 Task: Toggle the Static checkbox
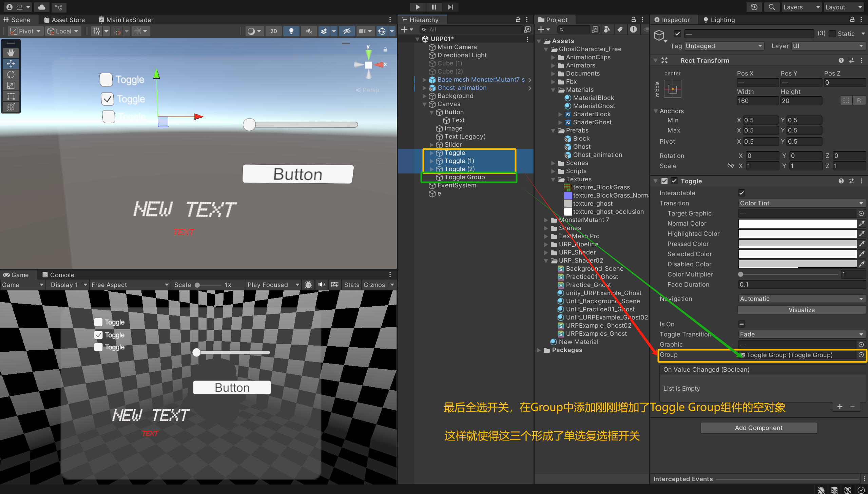pos(832,34)
